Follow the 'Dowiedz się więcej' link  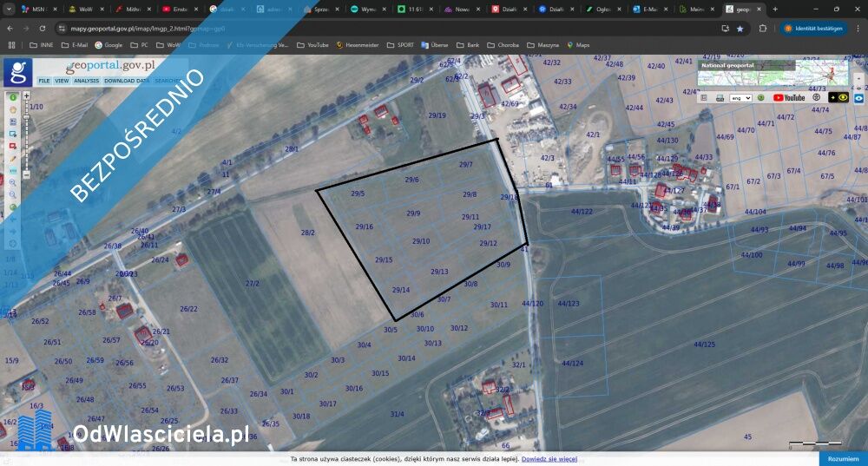(x=549, y=459)
